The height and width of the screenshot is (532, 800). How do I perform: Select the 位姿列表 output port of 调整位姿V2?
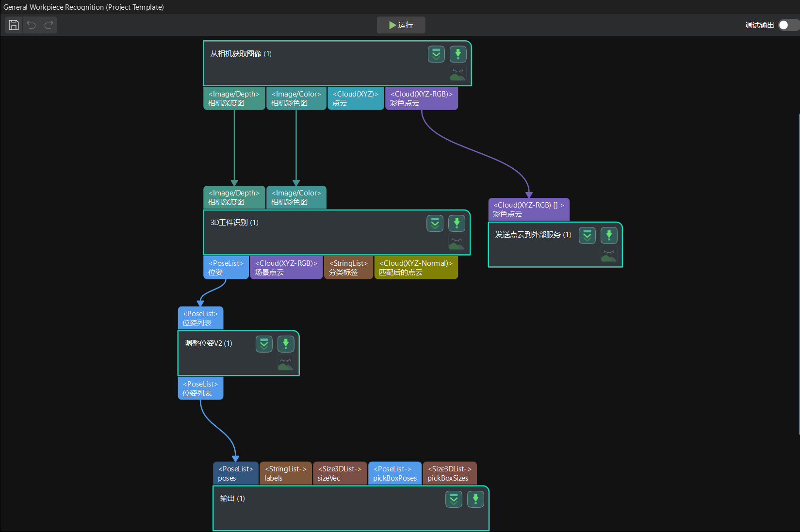point(200,388)
